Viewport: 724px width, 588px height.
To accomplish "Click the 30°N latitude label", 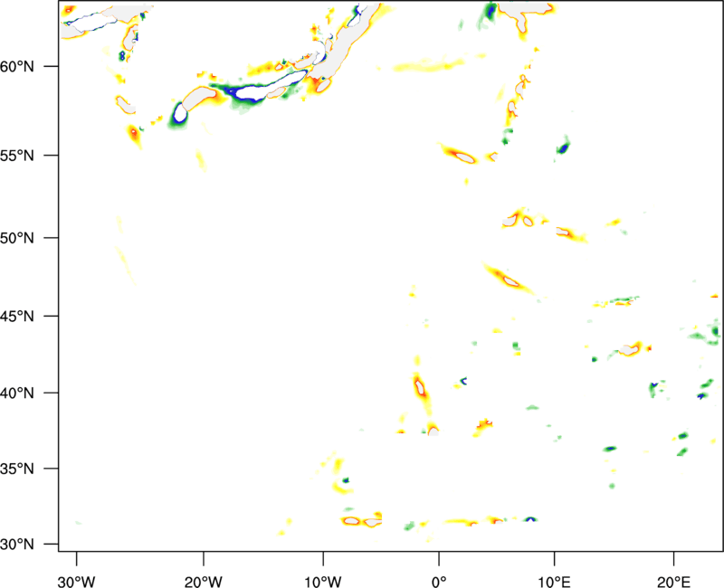I will [17, 545].
